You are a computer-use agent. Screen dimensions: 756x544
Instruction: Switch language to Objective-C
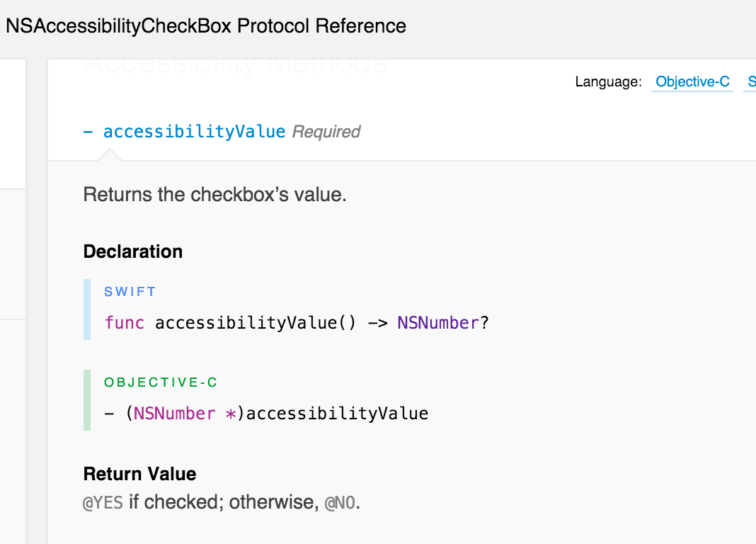pos(692,82)
